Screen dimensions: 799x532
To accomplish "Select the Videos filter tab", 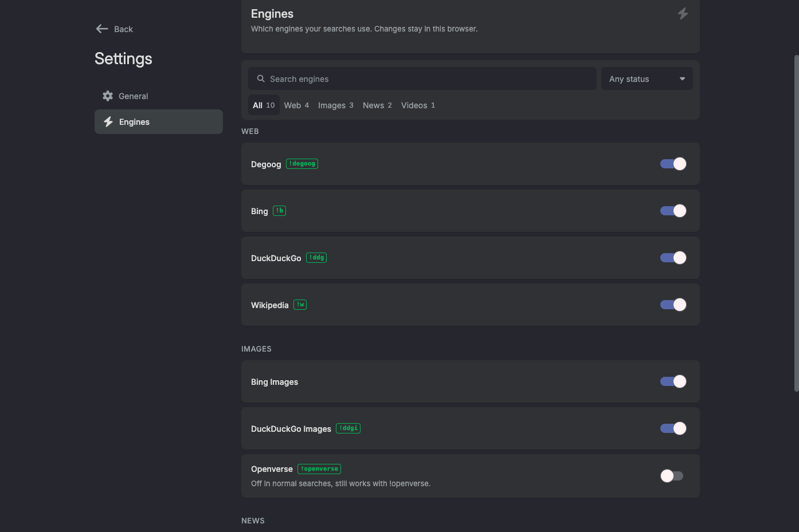I will coord(418,105).
